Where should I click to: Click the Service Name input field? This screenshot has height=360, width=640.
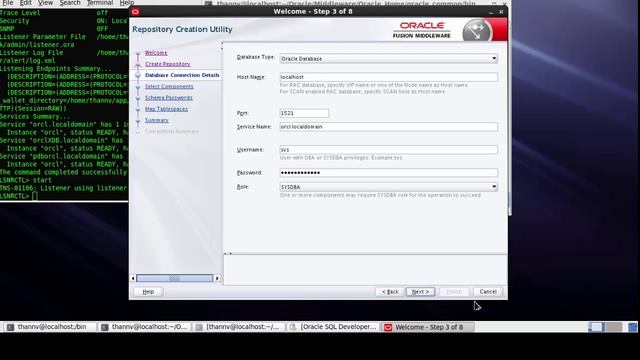click(389, 127)
